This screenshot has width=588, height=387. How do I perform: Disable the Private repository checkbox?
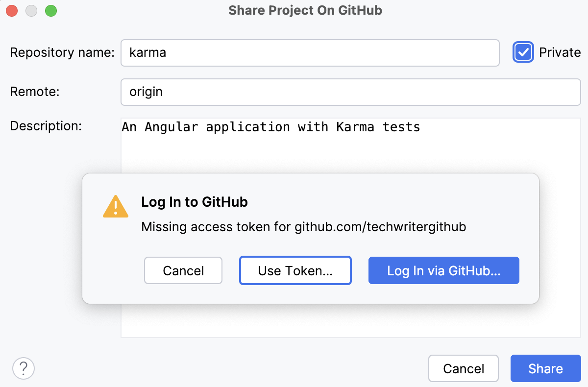click(523, 52)
